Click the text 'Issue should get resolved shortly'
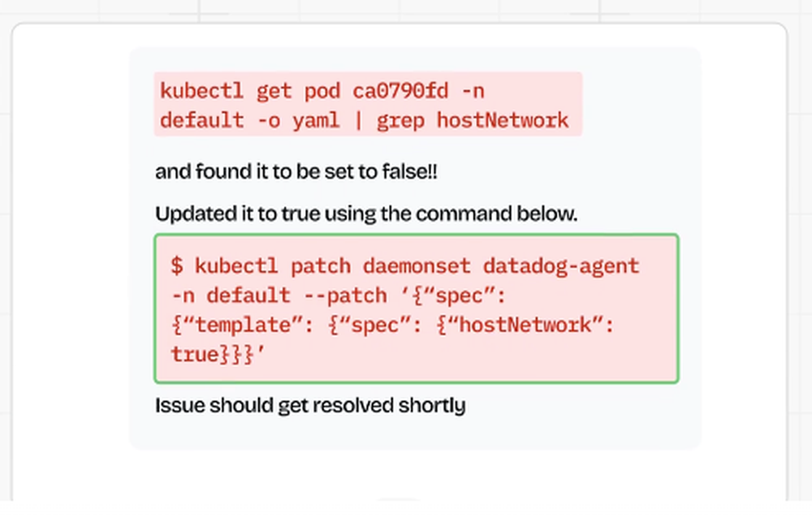The image size is (812, 522). [x=309, y=405]
